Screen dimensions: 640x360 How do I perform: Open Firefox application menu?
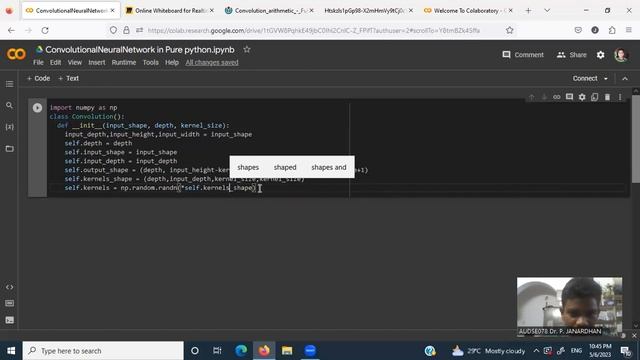pos(629,30)
